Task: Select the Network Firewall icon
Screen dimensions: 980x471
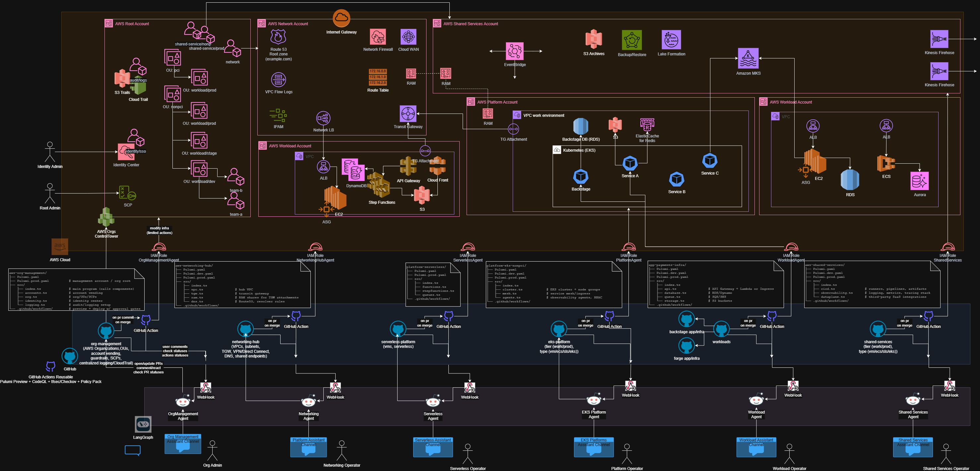Action: (x=378, y=37)
